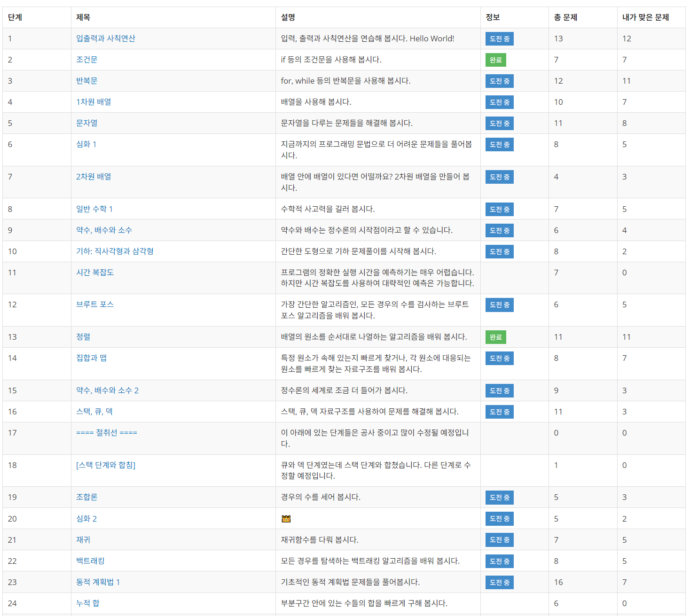Screen dimensions: 690x616
Task: Open the [스택 단계와 합침] link
Action: [x=106, y=465]
